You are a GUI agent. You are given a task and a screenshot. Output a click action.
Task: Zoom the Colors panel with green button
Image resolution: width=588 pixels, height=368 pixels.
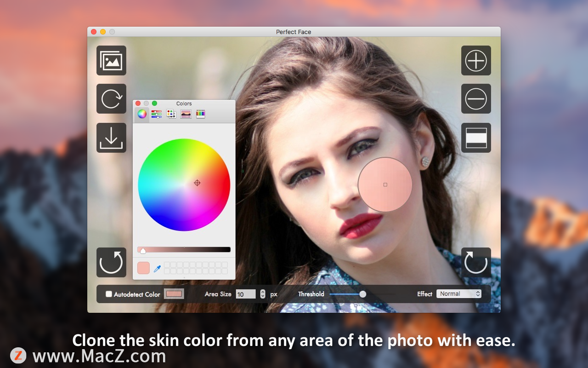pos(154,103)
